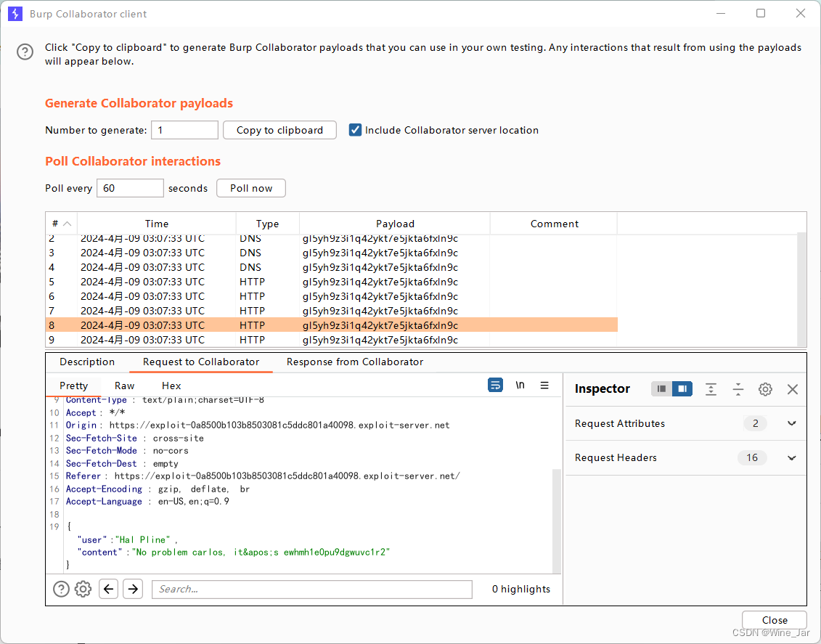Collapse all Inspector sections icon

click(x=738, y=389)
